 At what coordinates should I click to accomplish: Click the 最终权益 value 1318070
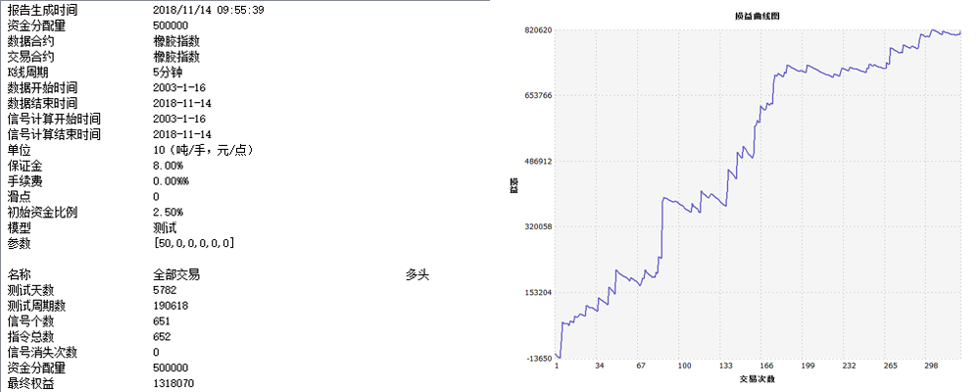coord(174,383)
